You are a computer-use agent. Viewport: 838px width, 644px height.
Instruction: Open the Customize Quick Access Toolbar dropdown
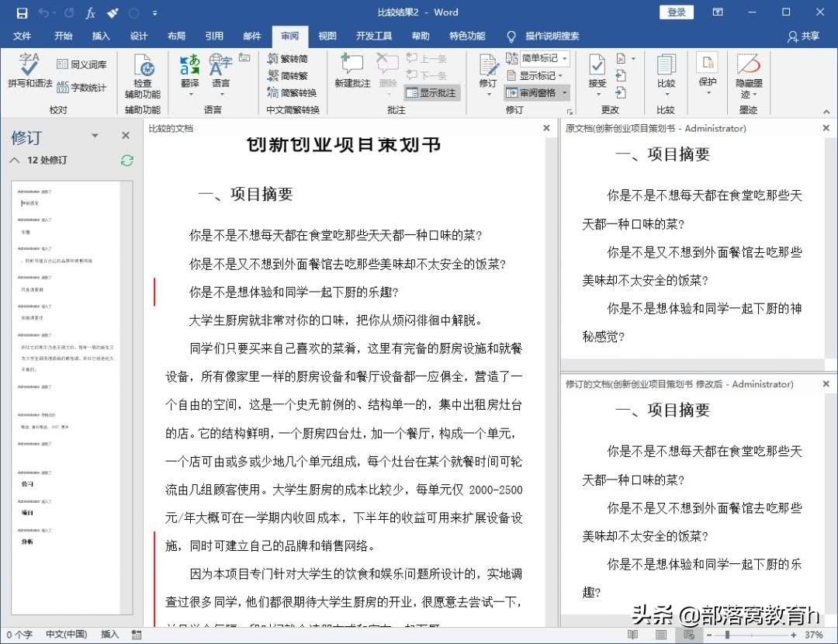coord(155,13)
